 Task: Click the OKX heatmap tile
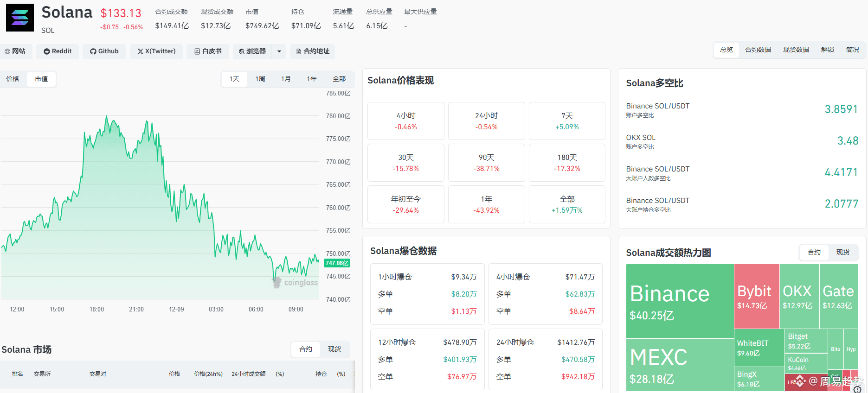coord(799,297)
